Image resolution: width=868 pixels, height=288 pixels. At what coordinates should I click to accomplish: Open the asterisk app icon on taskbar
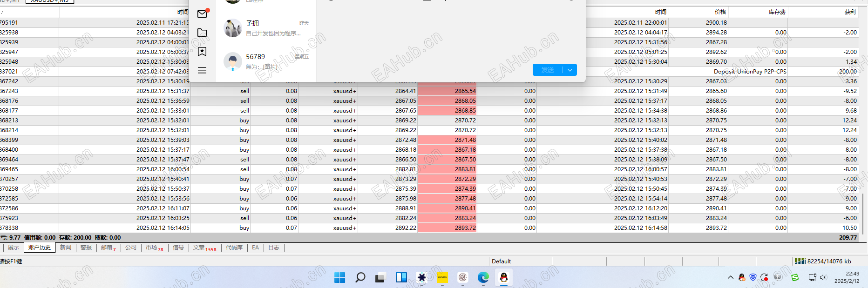pos(422,278)
